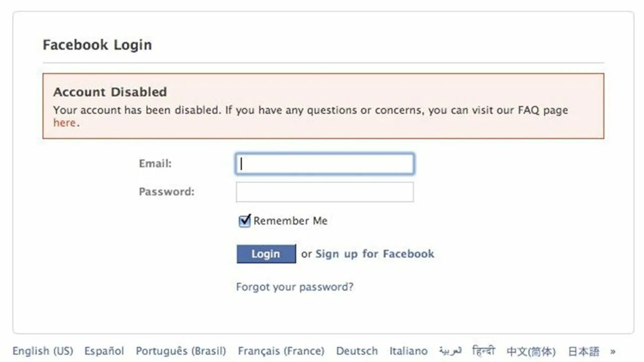This screenshot has width=644, height=362.
Task: Select Français (France) language
Action: [281, 351]
